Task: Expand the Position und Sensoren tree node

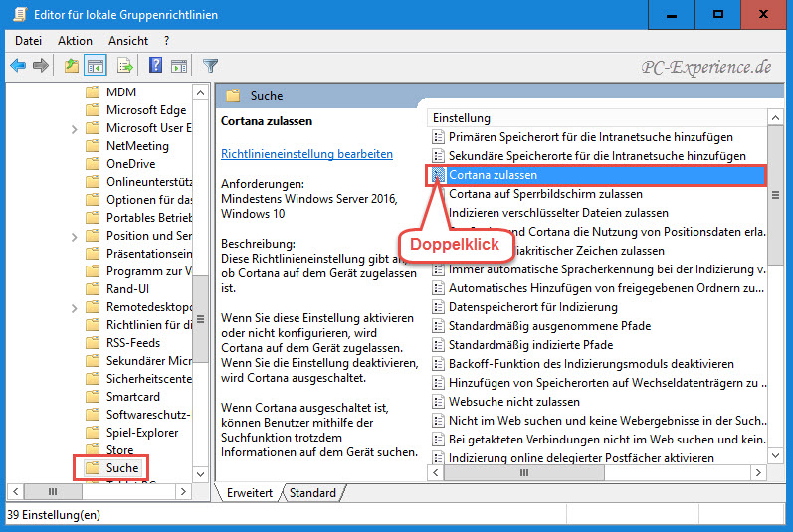Action: click(75, 236)
